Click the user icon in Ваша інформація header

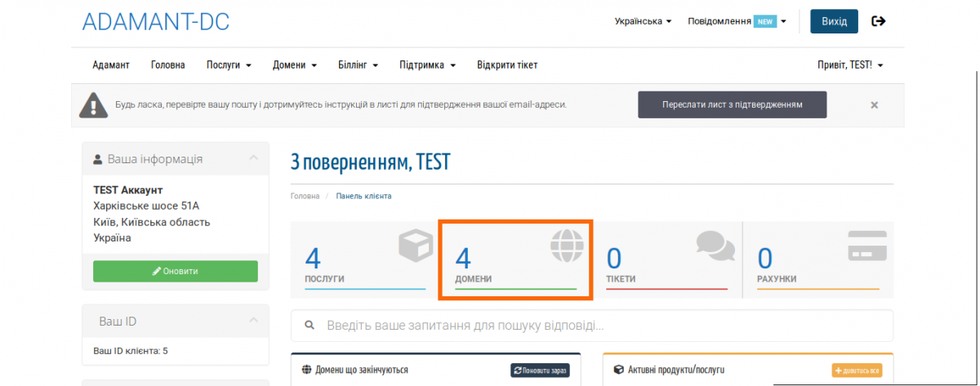(98, 159)
